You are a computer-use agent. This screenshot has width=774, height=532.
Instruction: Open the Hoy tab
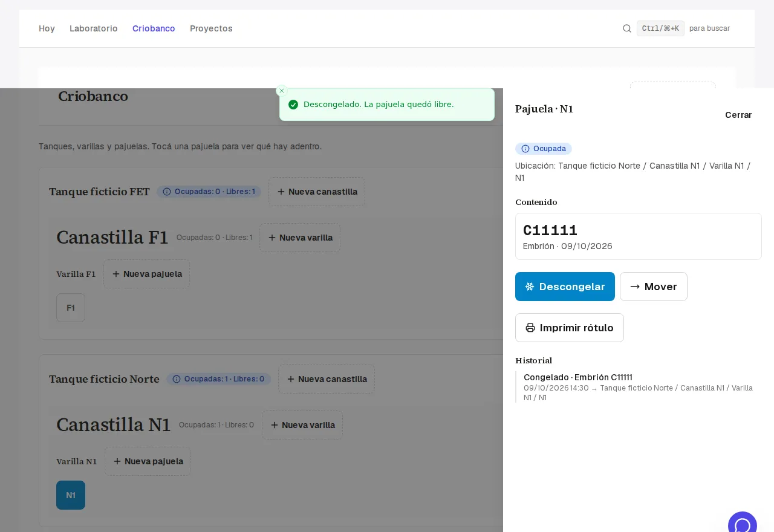pyautogui.click(x=47, y=28)
